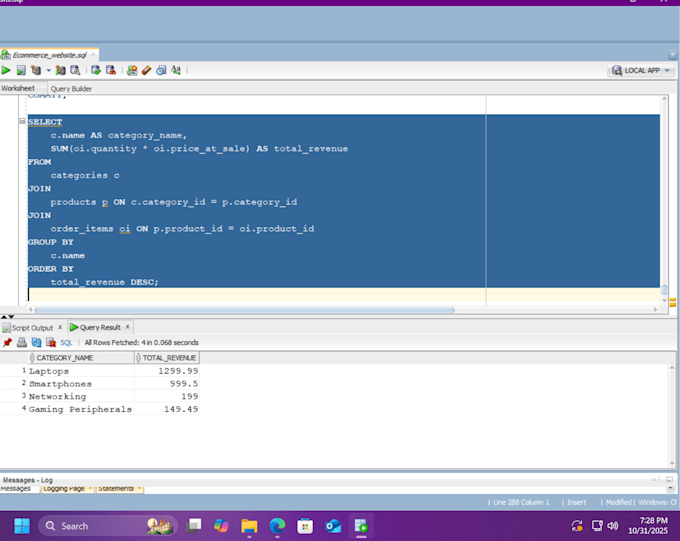
Task: Select the 199 revenue cell
Action: [x=167, y=396]
